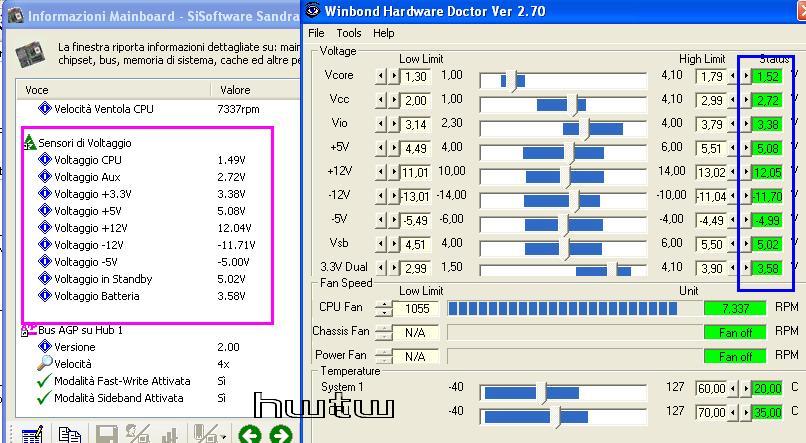Open the Tools menu in Hardware Doctor
Viewport: 806px width, 443px height.
pos(349,33)
